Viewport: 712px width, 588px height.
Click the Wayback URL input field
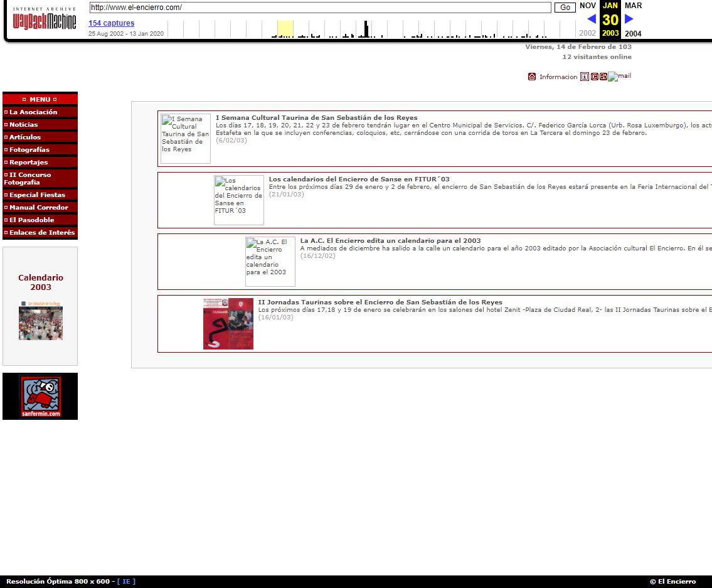click(320, 8)
